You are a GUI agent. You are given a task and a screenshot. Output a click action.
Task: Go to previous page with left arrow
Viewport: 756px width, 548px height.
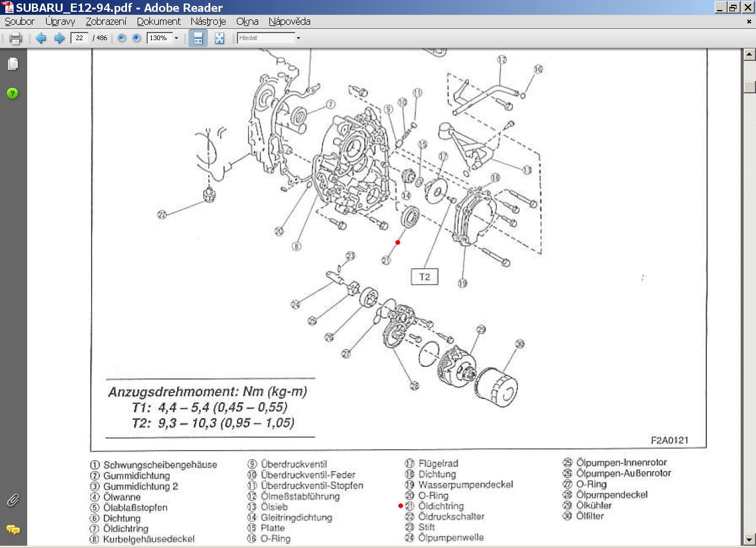pos(41,38)
